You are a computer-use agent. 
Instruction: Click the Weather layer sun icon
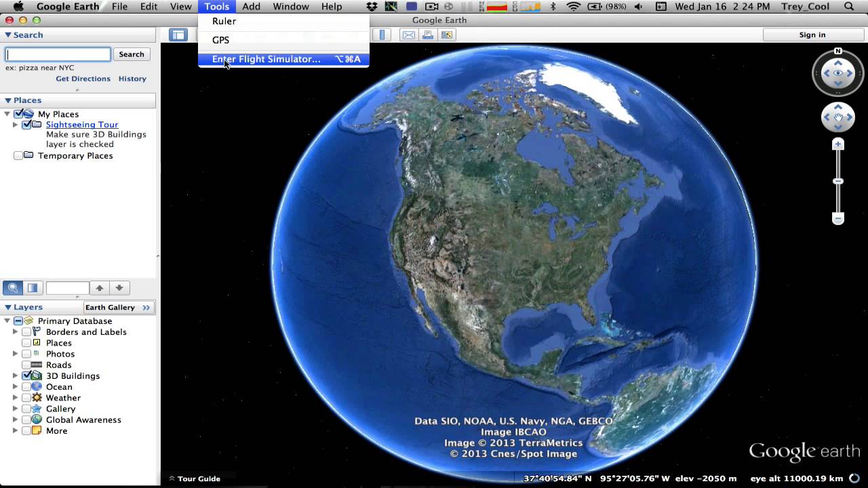point(37,398)
